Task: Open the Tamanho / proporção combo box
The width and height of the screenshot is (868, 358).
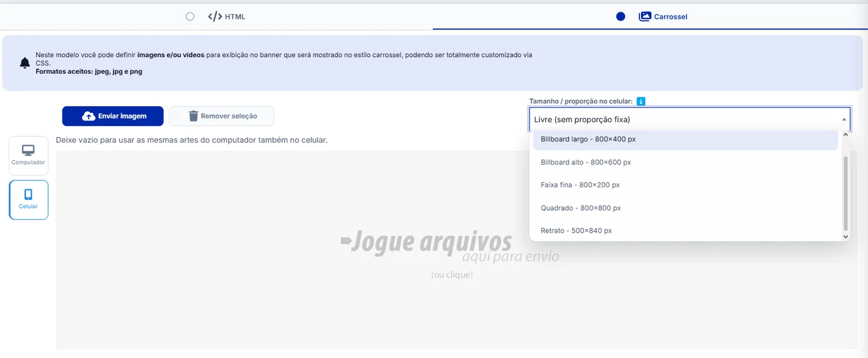Action: pyautogui.click(x=689, y=119)
